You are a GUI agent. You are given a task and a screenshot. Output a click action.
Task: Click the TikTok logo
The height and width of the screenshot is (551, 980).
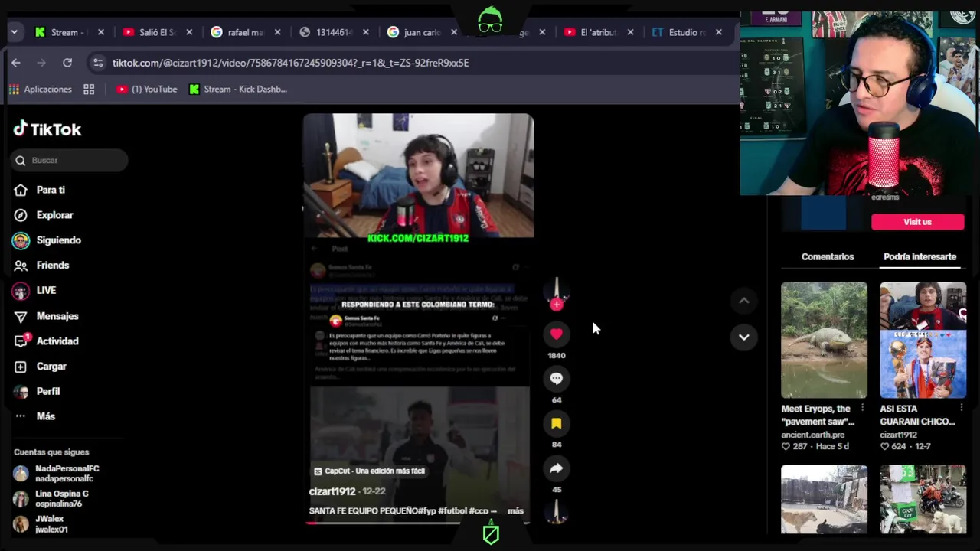[x=47, y=129]
